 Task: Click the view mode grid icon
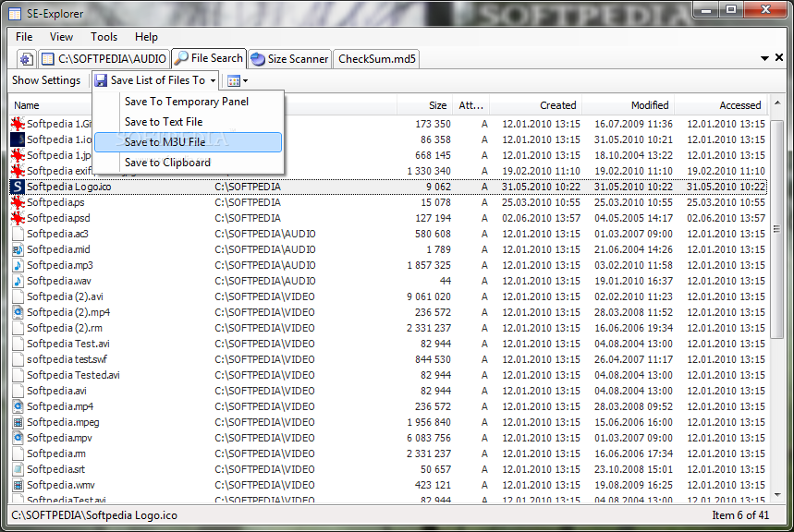click(234, 81)
